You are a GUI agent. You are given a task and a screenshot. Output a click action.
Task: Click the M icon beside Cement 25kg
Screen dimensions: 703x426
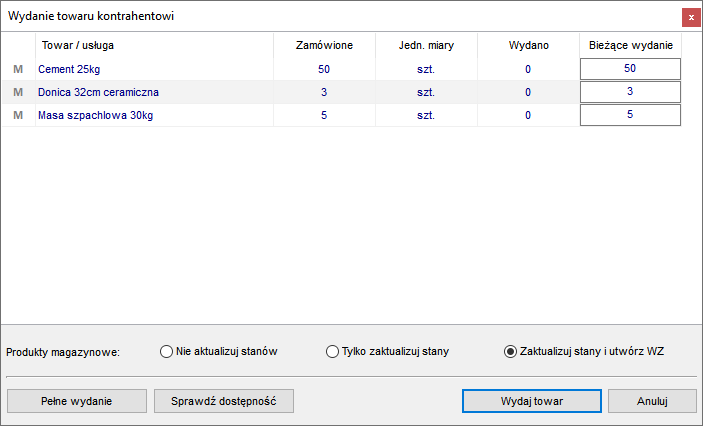pos(18,69)
